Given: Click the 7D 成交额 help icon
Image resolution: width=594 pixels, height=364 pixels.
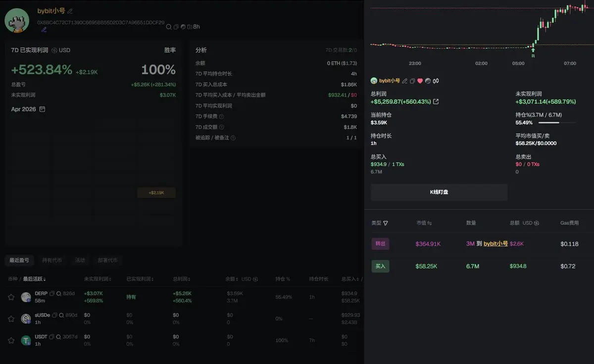Looking at the screenshot, I should 221,127.
